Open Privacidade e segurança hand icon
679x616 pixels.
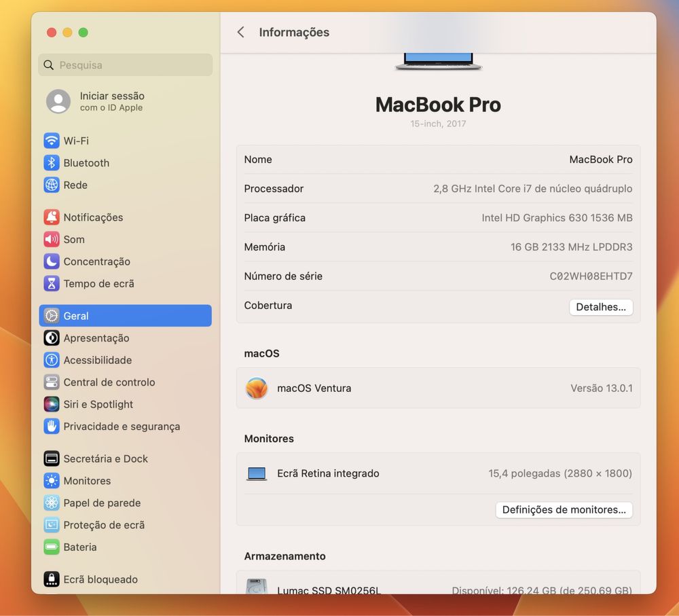coord(52,427)
